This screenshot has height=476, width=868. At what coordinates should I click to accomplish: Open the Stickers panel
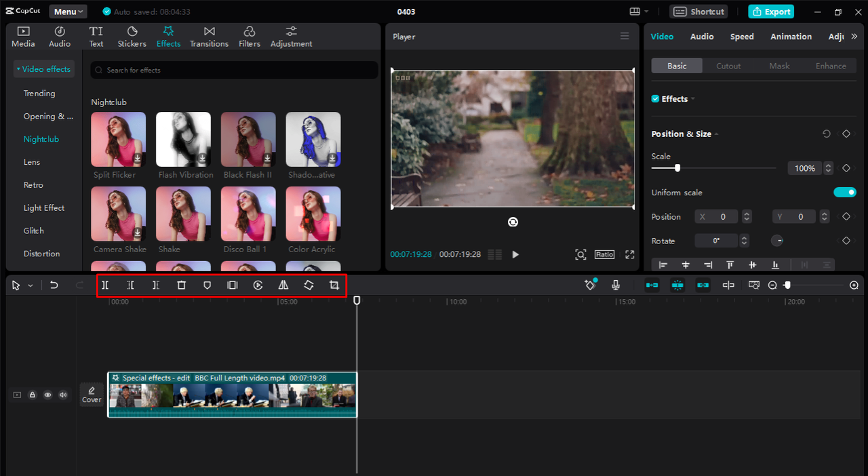click(132, 37)
